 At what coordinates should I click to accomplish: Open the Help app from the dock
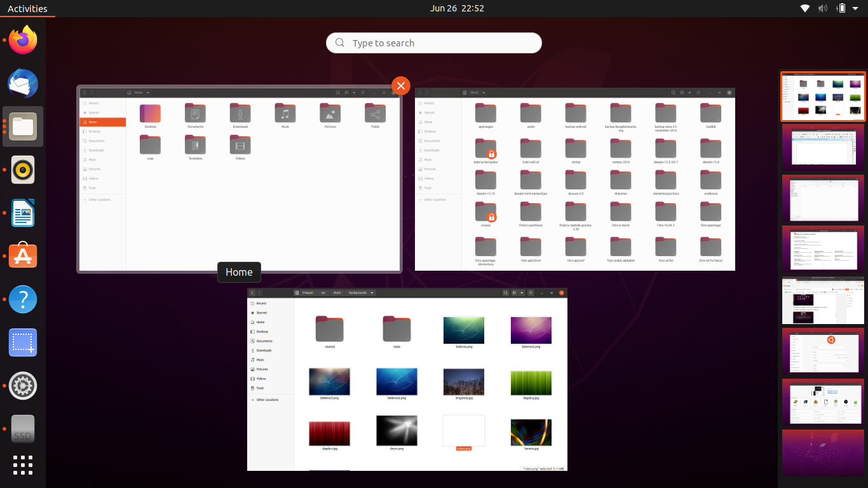[23, 299]
